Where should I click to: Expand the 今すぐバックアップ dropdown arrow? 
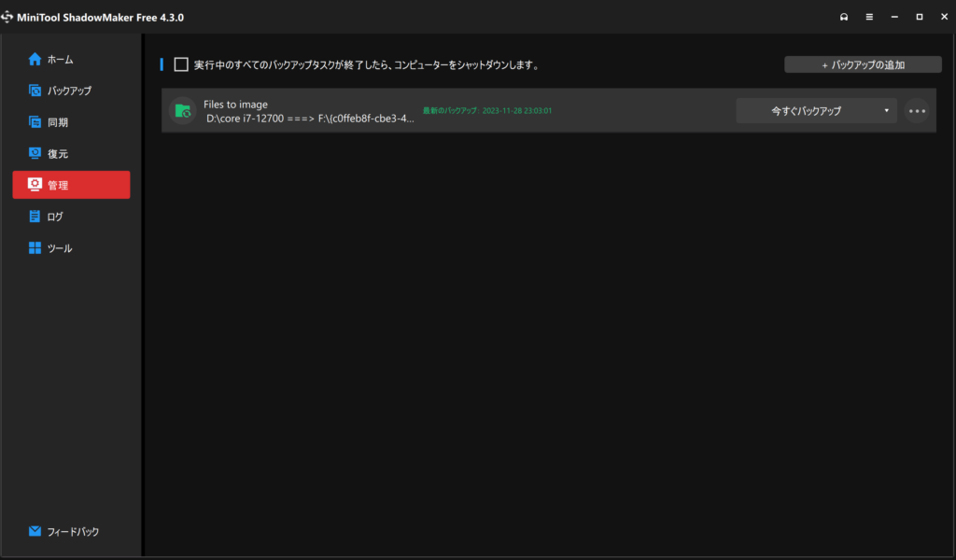coord(886,111)
